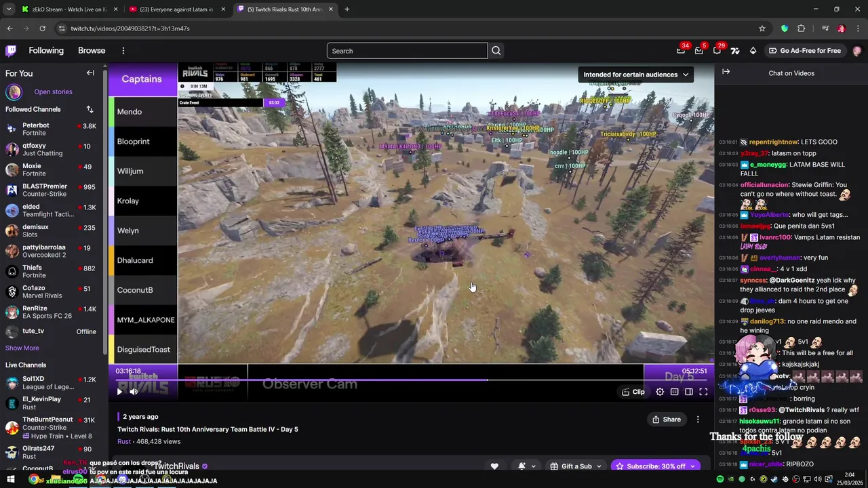Open stories link in For You
Viewport: 868px width, 488px height.
(53, 92)
